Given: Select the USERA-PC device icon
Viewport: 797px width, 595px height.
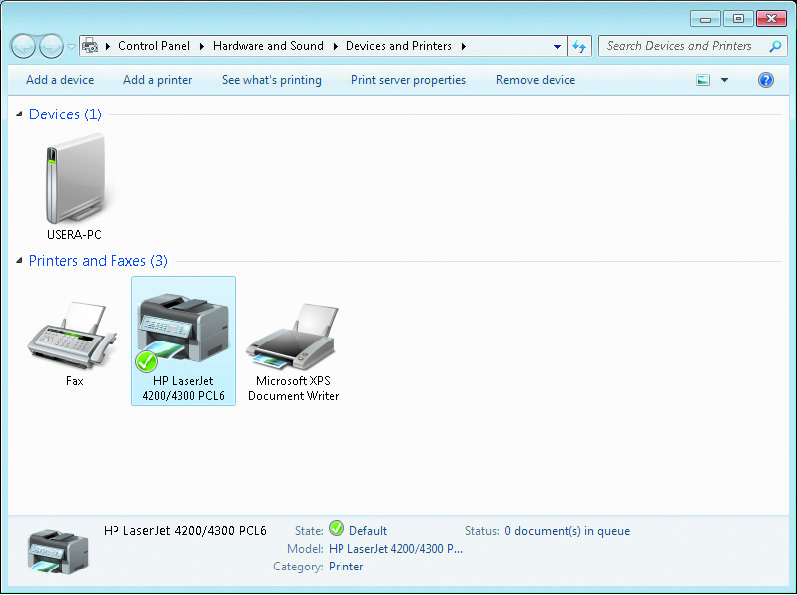Looking at the screenshot, I should [75, 179].
